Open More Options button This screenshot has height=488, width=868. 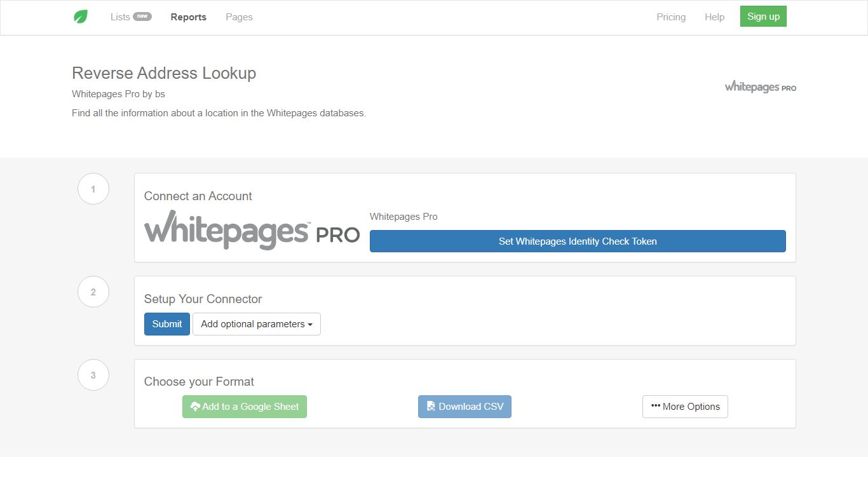[685, 407]
